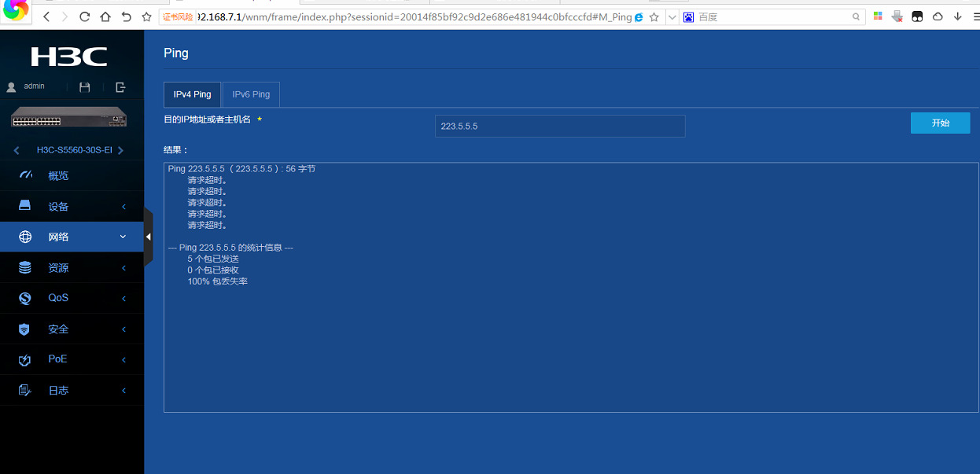The width and height of the screenshot is (980, 474).
Task: Click the admin user icon
Action: point(11,86)
